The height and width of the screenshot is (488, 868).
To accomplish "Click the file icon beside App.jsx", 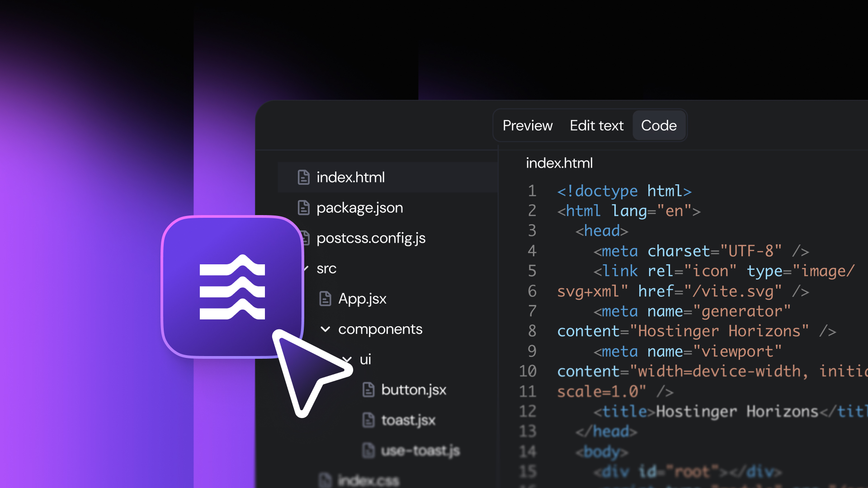I will pos(325,298).
